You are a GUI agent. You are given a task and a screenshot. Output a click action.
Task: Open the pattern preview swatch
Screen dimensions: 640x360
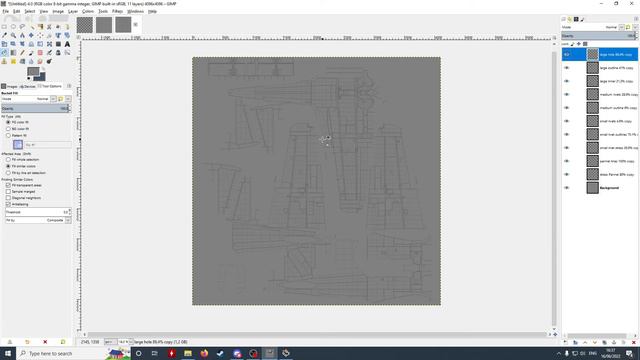18,144
